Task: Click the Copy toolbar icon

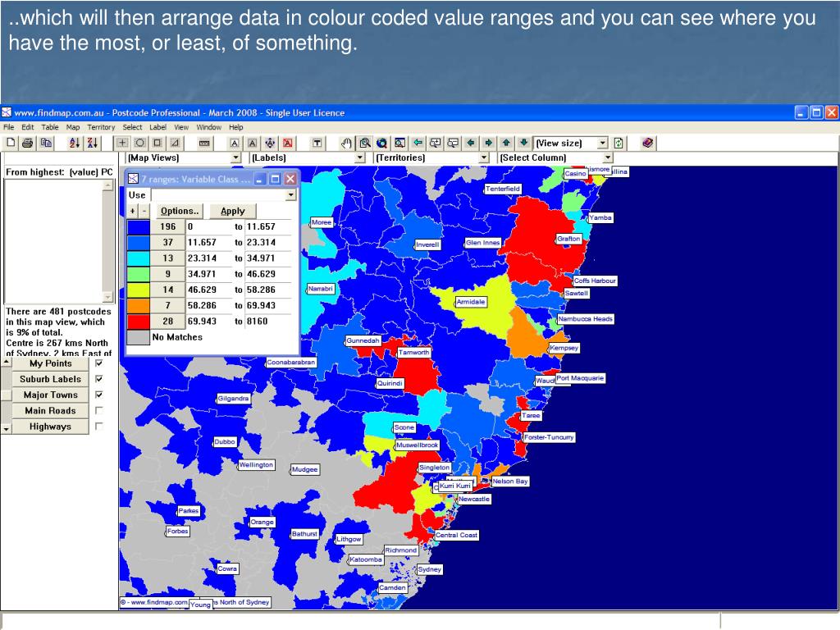Action: point(47,143)
